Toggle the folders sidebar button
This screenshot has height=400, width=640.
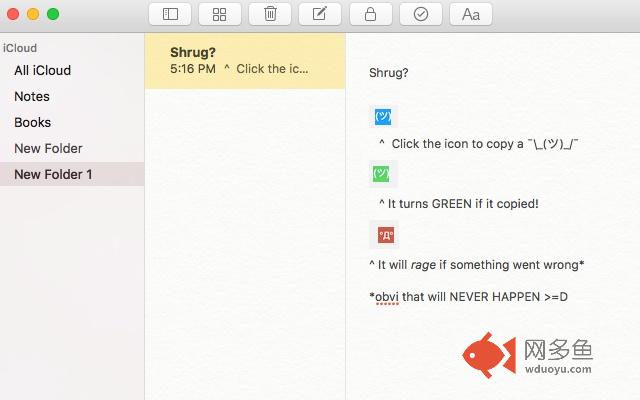click(x=170, y=14)
